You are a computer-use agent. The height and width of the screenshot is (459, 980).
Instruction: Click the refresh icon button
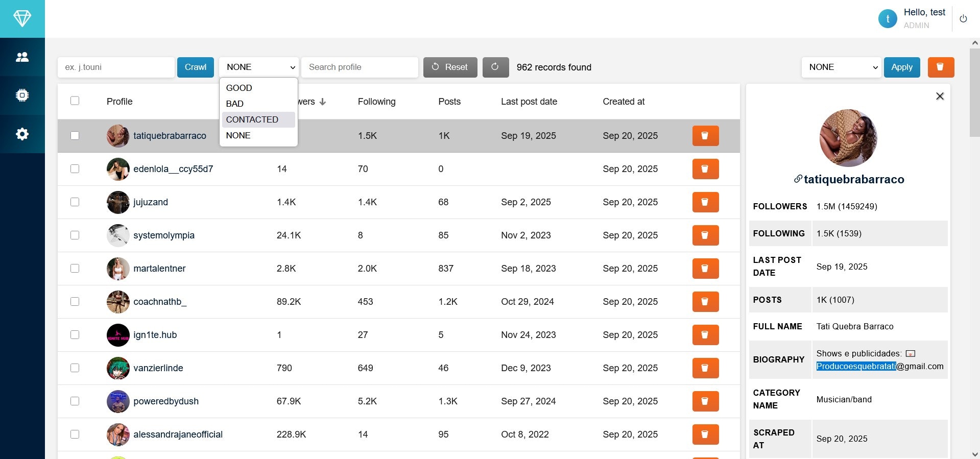pyautogui.click(x=495, y=67)
